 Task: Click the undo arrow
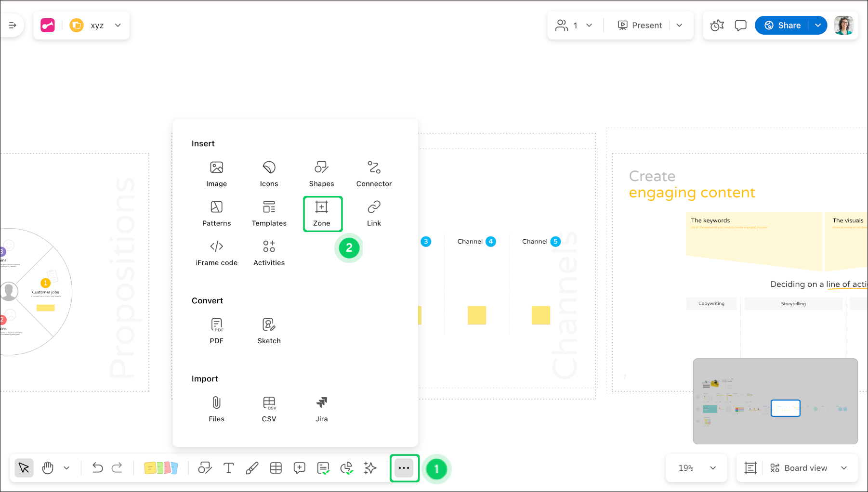(x=97, y=468)
